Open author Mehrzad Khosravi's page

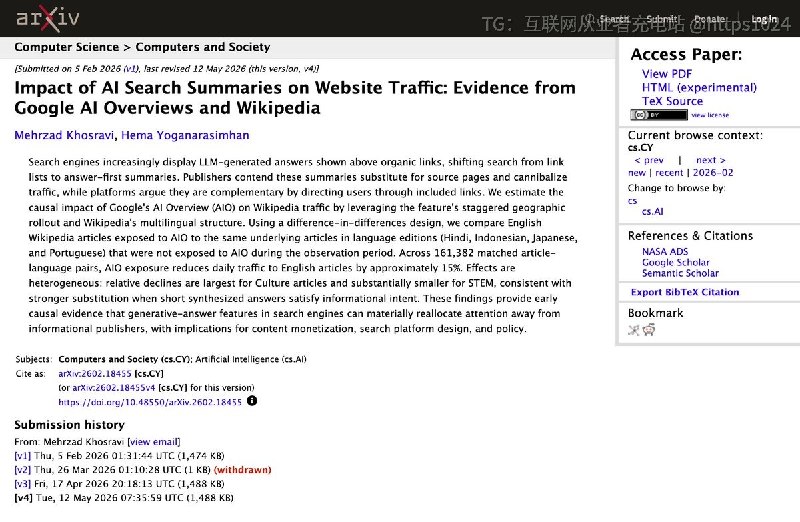point(64,135)
